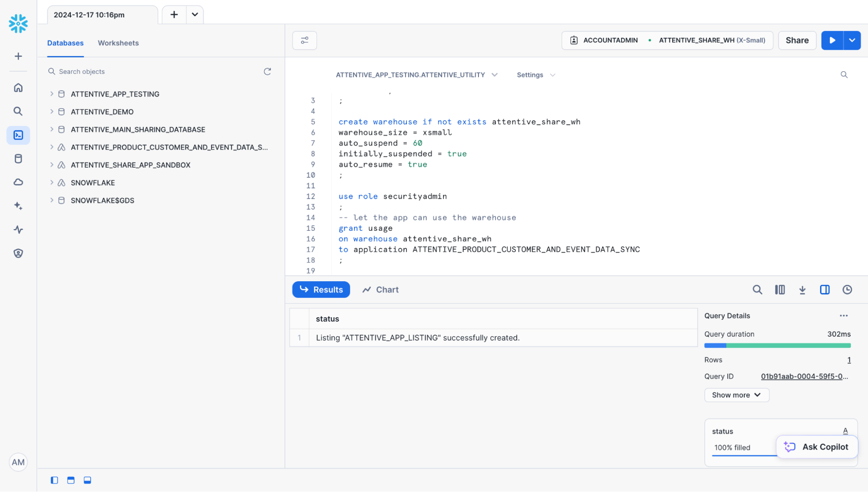Click the query duration progress bar

[x=777, y=346]
